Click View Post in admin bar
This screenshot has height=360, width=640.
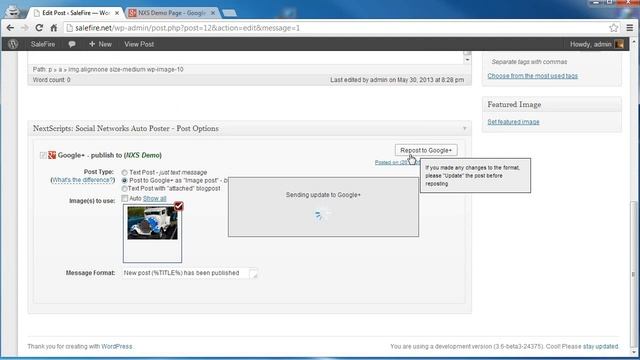tap(139, 44)
